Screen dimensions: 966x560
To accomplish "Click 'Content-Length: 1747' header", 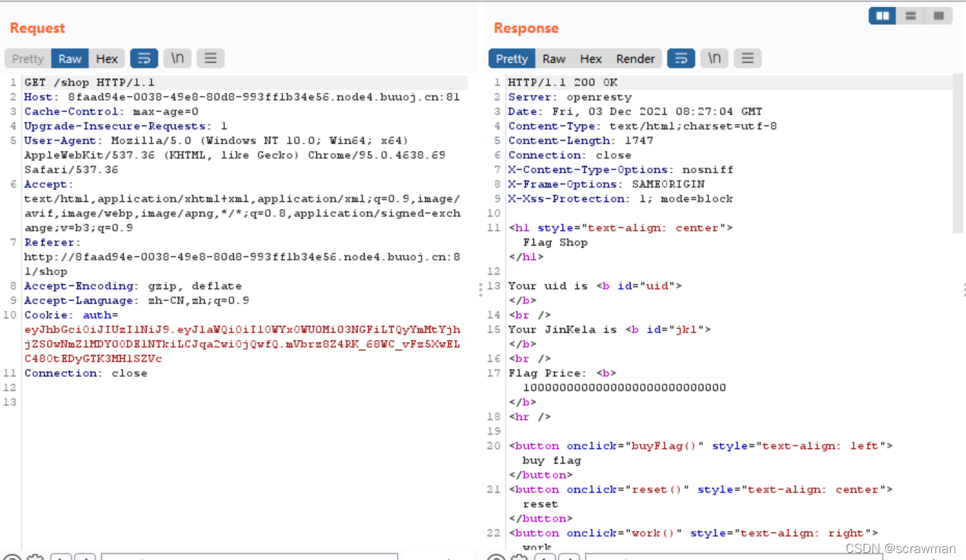I will 581,141.
